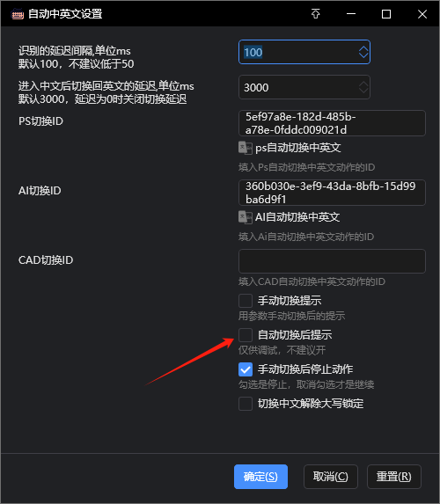The width and height of the screenshot is (440, 504).
Task: Uncheck 手动切换后停止动作 checkbox
Action: pyautogui.click(x=246, y=369)
